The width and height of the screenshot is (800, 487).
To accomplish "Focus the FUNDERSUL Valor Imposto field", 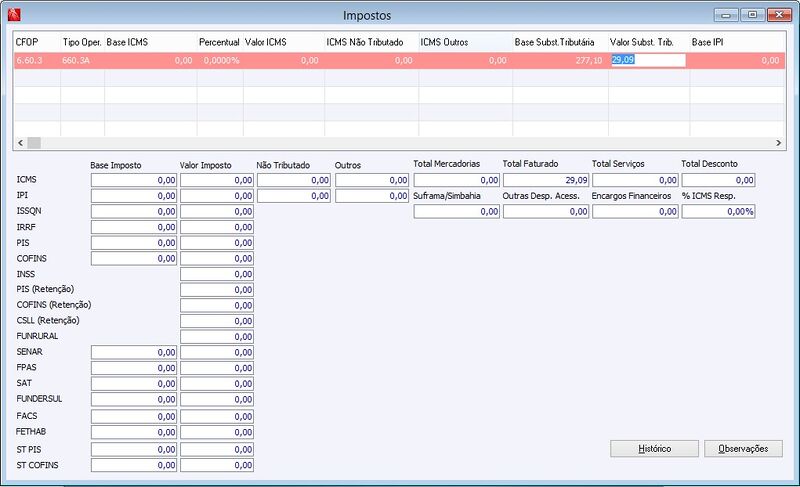I will point(217,399).
